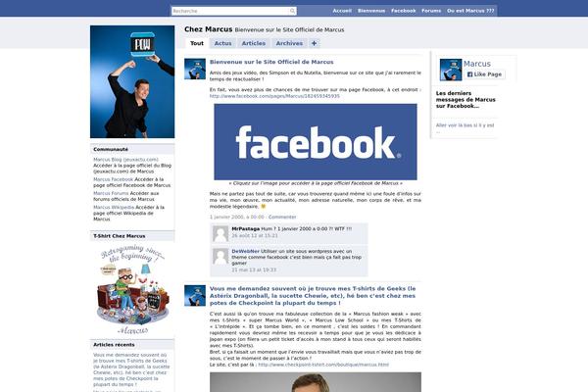The height and width of the screenshot is (392, 588).
Task: Open Marcus's large profile photo
Action: click(x=132, y=81)
